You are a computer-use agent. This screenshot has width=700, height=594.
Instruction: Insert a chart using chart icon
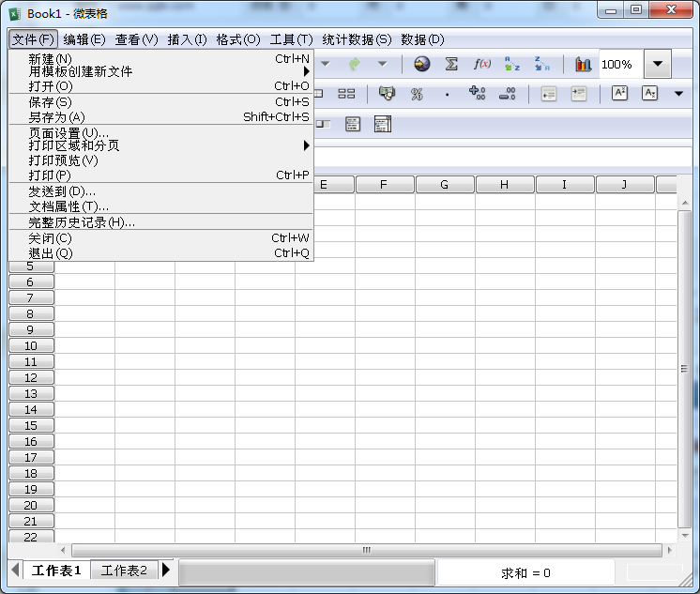point(584,64)
